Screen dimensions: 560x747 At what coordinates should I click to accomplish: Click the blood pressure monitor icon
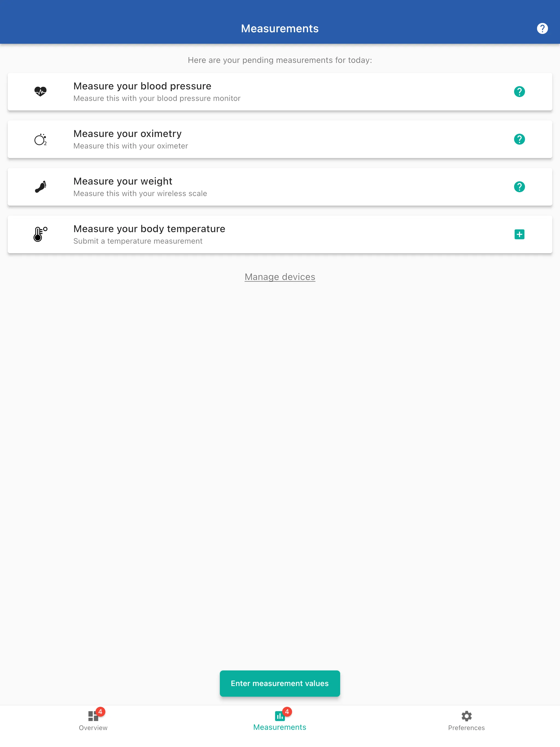(40, 91)
